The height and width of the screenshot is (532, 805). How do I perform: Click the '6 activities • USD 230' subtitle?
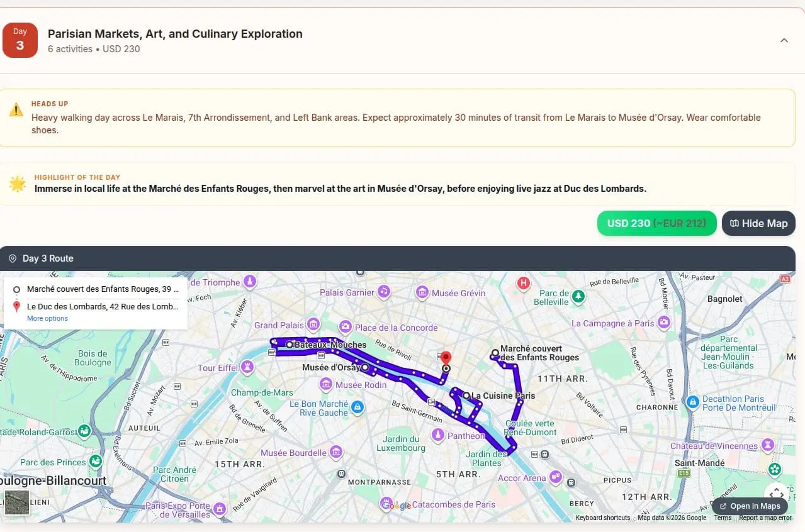[x=94, y=49]
